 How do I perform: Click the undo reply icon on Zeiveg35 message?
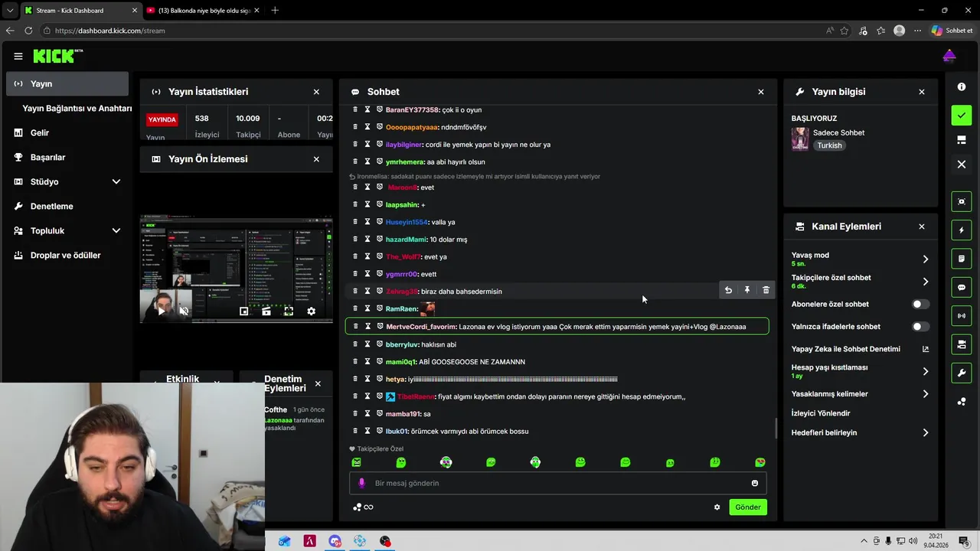728,290
